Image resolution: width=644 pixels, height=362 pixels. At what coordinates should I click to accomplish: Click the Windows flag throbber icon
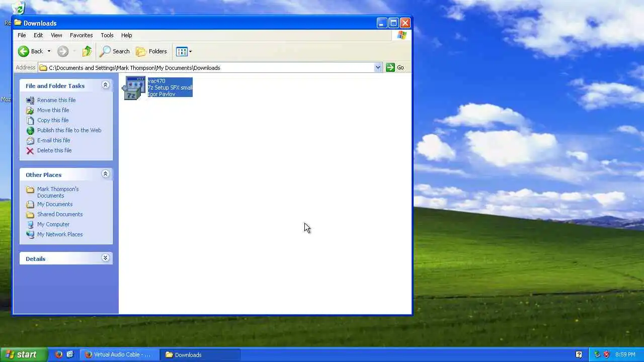pos(401,35)
